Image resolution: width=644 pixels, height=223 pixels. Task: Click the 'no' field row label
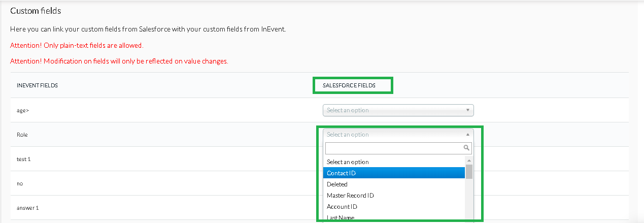[x=20, y=183]
